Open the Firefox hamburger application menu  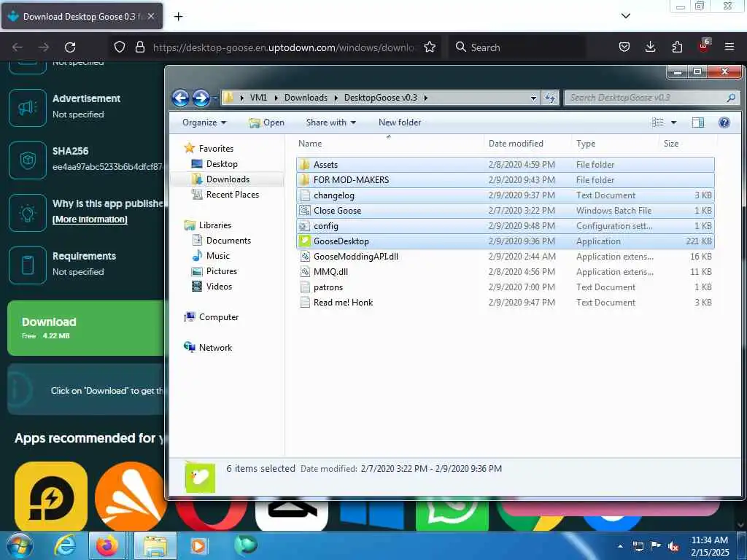(729, 47)
